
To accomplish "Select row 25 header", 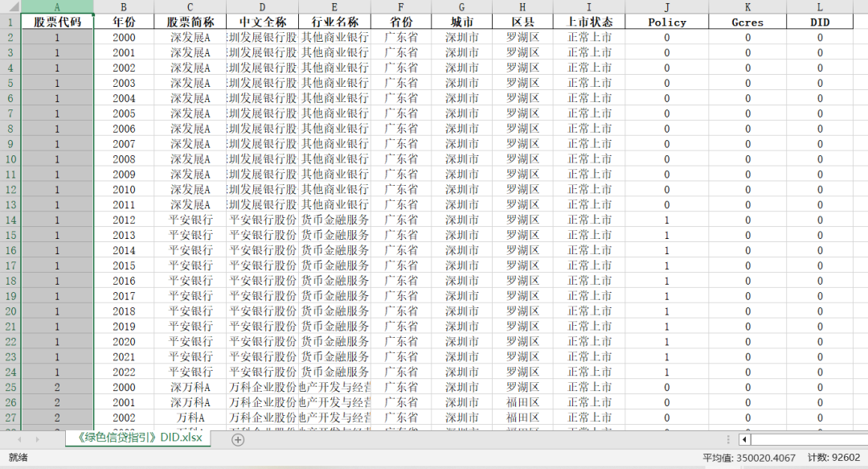I will point(10,387).
